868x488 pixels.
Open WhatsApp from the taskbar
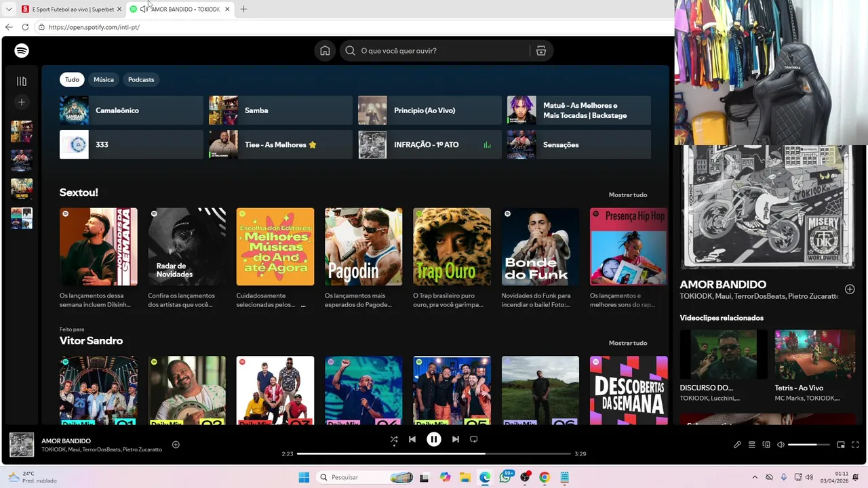[505, 477]
